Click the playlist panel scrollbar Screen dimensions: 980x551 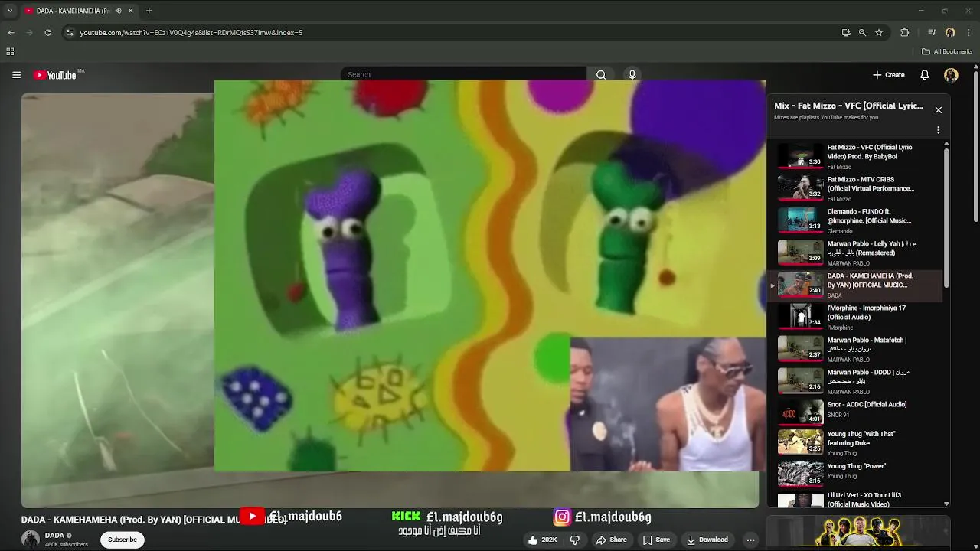pyautogui.click(x=946, y=217)
